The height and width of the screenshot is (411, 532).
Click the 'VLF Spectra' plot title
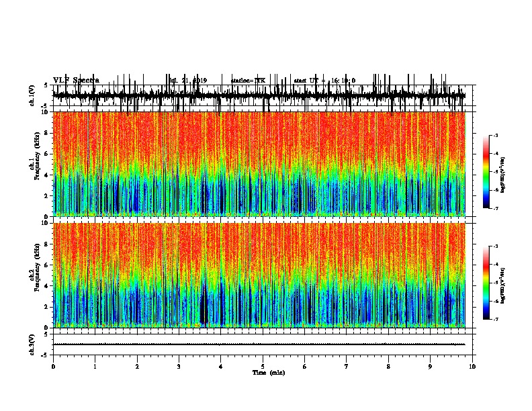pos(76,81)
